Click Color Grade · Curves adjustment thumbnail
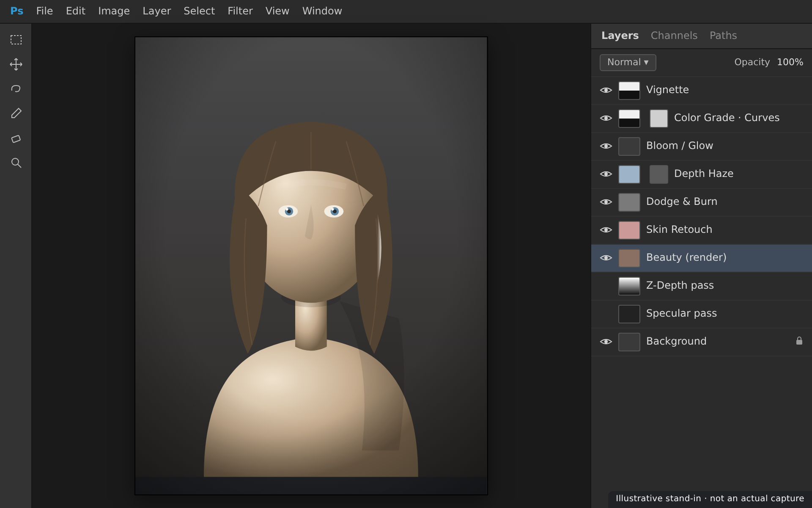This screenshot has height=508, width=812. 629,119
